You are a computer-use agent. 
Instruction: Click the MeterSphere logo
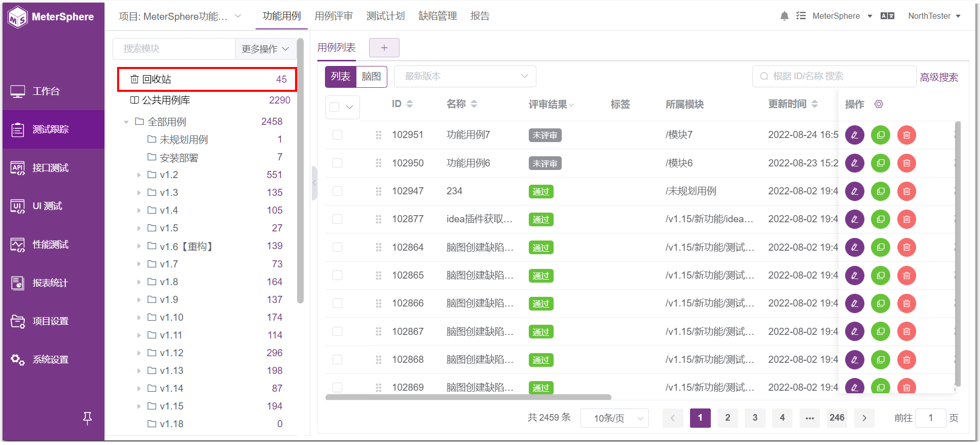[51, 17]
